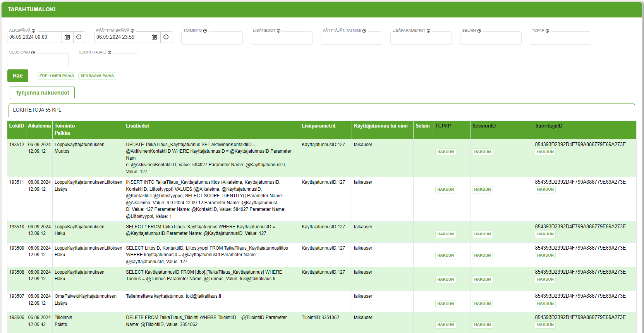Click TCP/IP HAKUUN button in row 193512
This screenshot has height=333, width=644.
pos(445,152)
